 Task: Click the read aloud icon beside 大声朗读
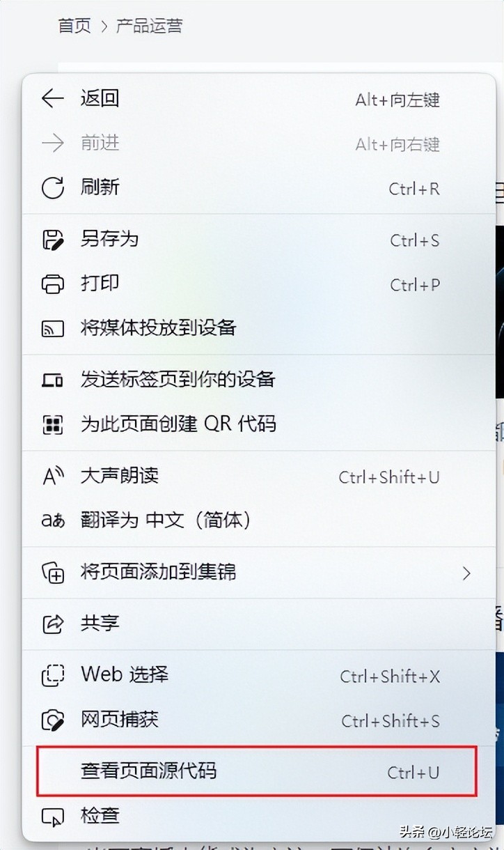(53, 477)
